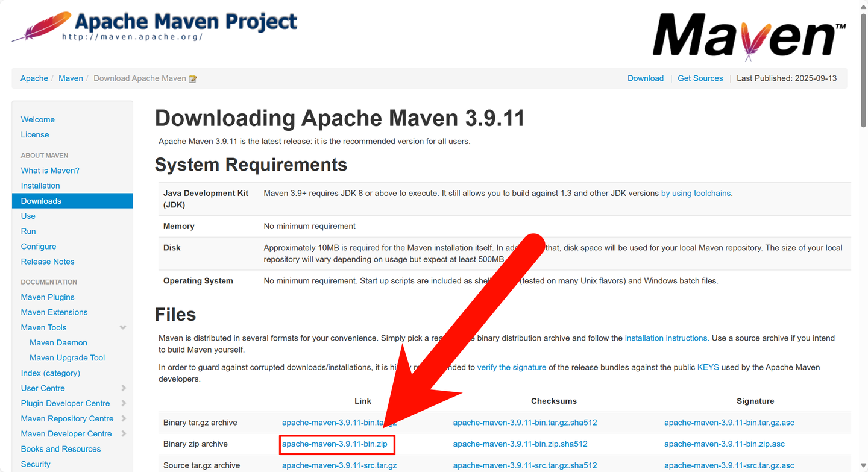Click the apache-maven-3.9.11-bin.zip.sha512 checksum link
Image resolution: width=868 pixels, height=472 pixels.
pyautogui.click(x=520, y=444)
